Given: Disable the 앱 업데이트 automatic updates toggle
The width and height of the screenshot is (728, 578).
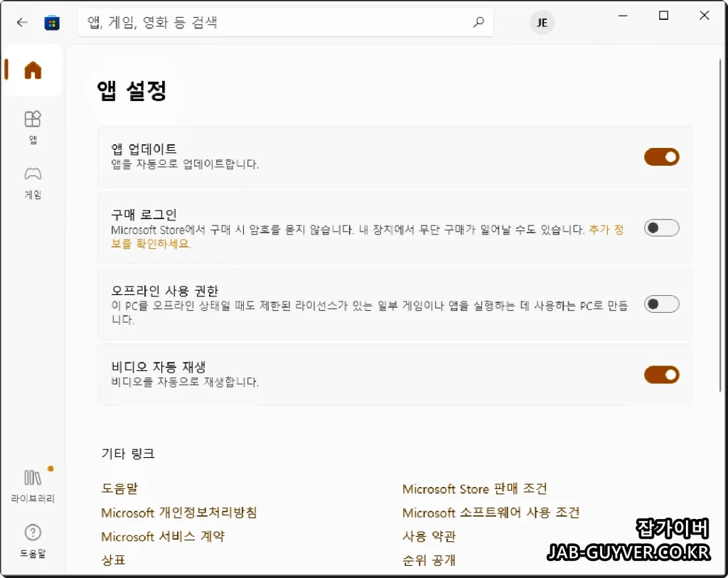Looking at the screenshot, I should (x=661, y=156).
